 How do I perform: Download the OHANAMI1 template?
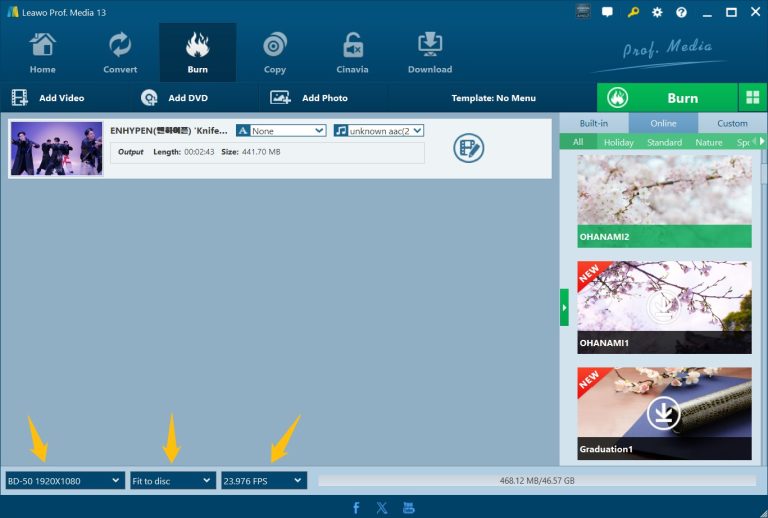click(663, 307)
